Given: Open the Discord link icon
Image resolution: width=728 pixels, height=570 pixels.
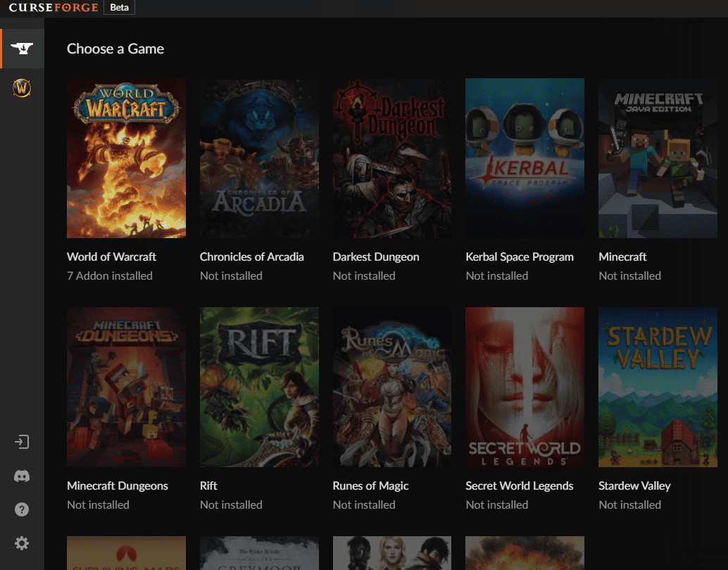Looking at the screenshot, I should point(22,476).
